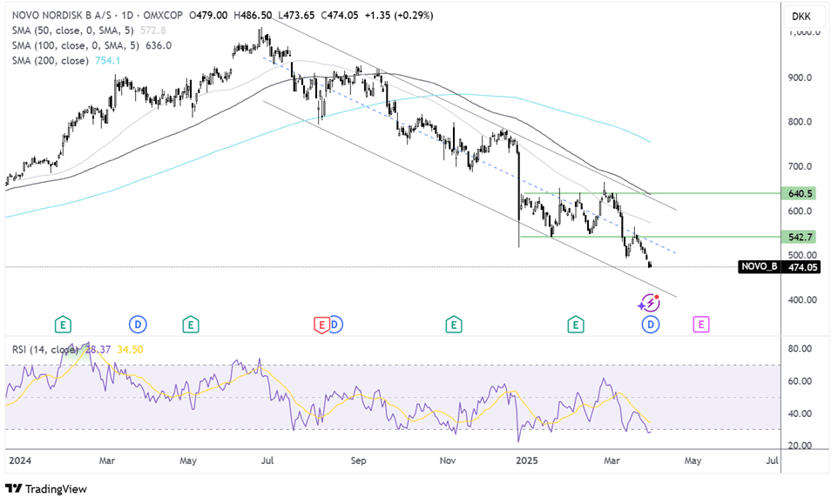Click the green E marker near May 2024
This screenshot has height=504, width=838.
point(191,324)
